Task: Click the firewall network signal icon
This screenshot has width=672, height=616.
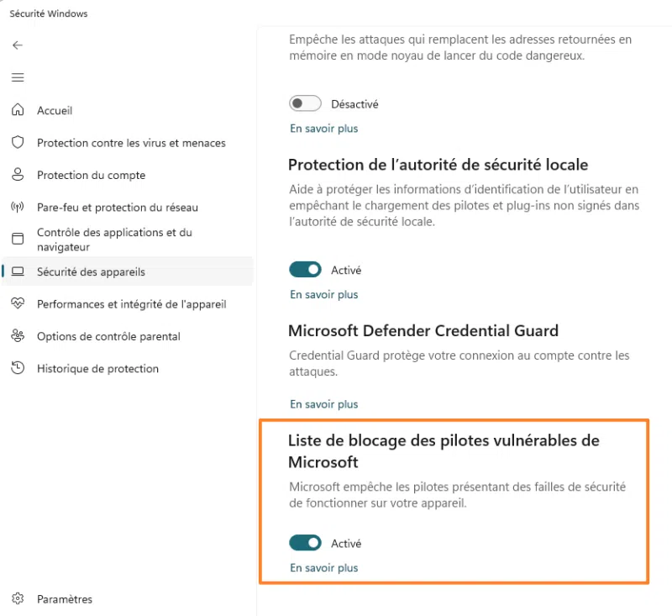Action: pos(18,207)
